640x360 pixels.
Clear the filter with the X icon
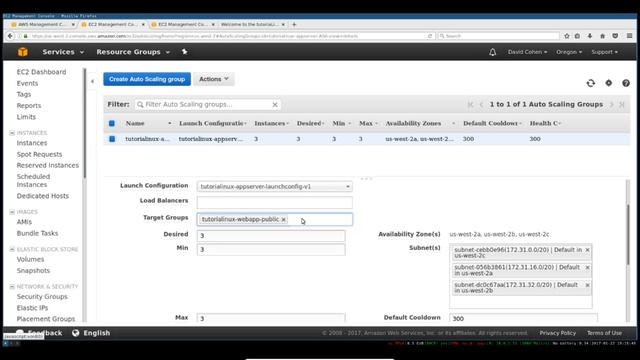[275, 104]
